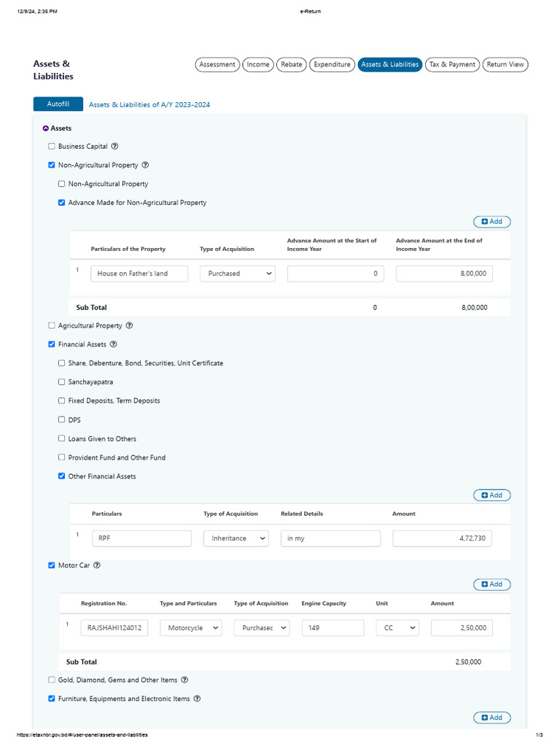Tick Gold, Diamond, Gems and Other Items
The height and width of the screenshot is (747, 560).
(x=52, y=680)
